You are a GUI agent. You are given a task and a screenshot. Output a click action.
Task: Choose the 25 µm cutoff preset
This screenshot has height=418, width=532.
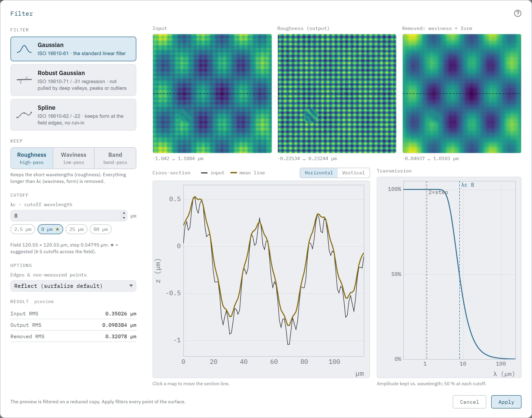[x=76, y=229]
